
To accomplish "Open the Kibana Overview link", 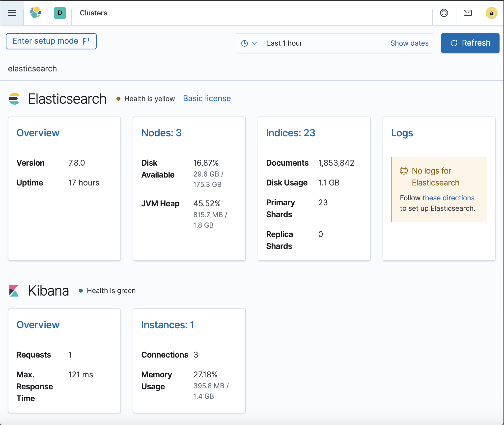I will [38, 325].
